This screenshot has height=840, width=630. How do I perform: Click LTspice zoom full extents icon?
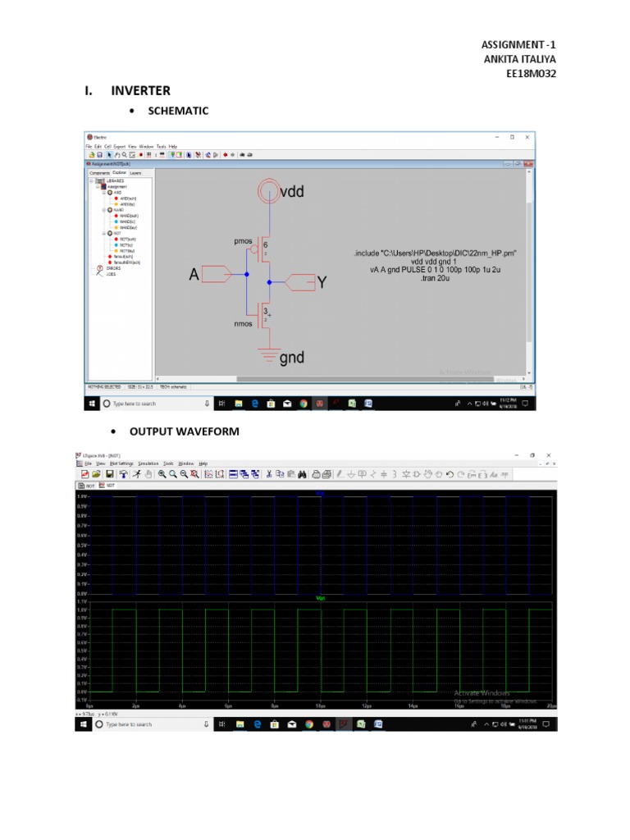pos(194,474)
